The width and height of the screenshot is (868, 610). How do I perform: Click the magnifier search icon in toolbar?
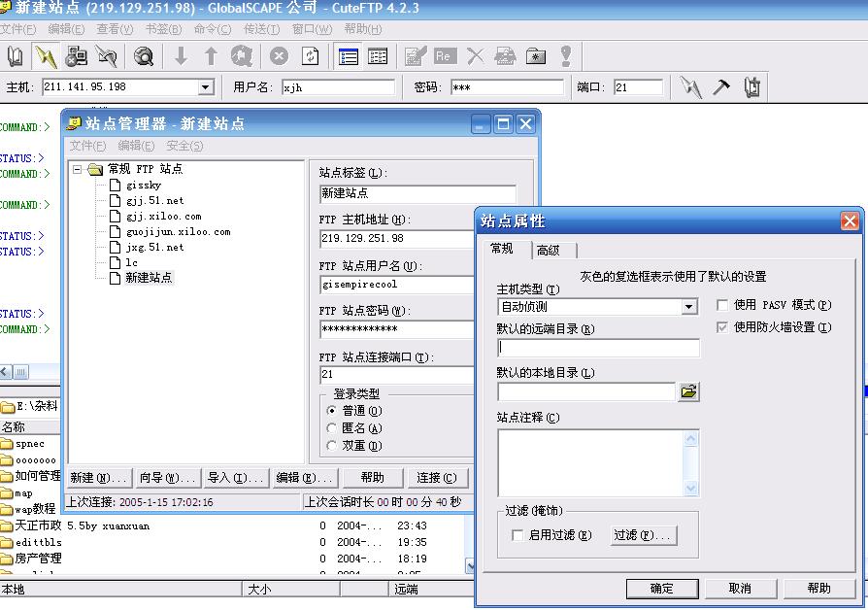click(x=144, y=56)
